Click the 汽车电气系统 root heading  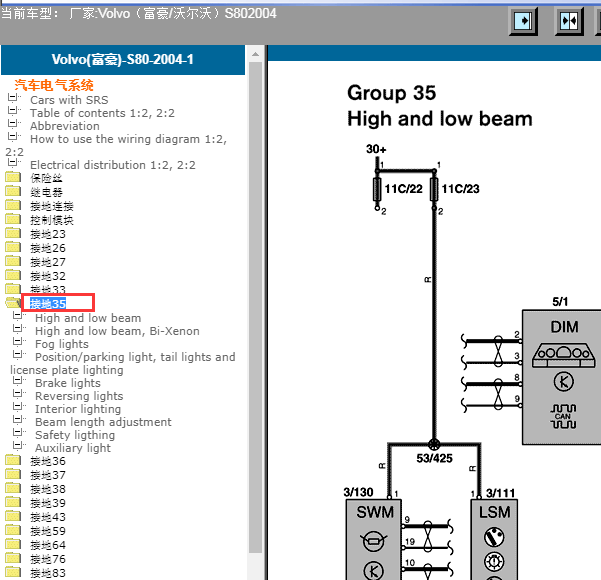[x=54, y=85]
